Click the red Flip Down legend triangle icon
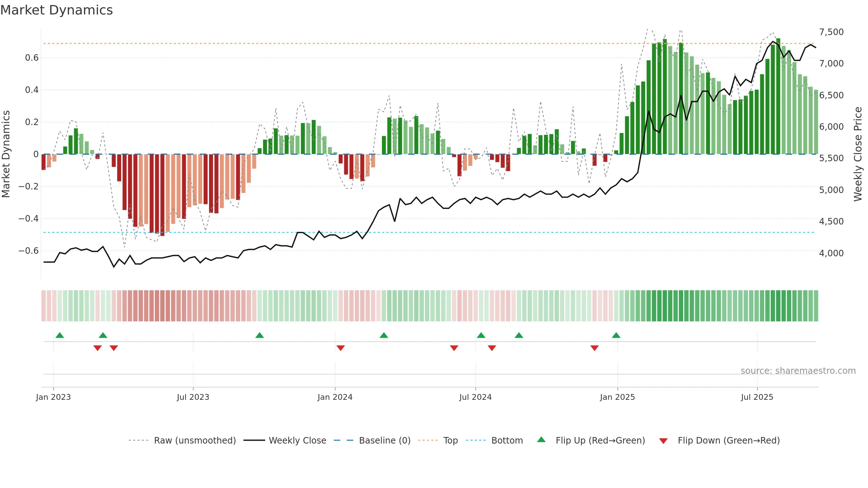 [663, 441]
